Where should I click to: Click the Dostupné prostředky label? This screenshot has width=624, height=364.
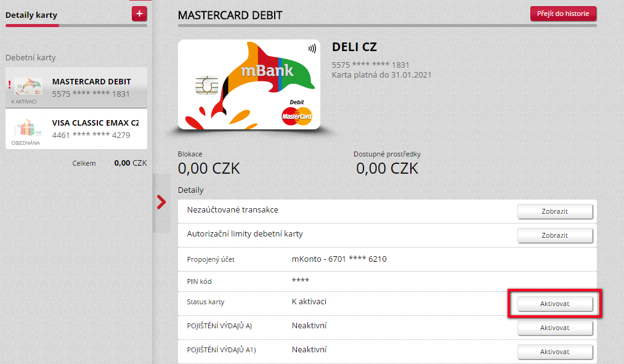[387, 154]
